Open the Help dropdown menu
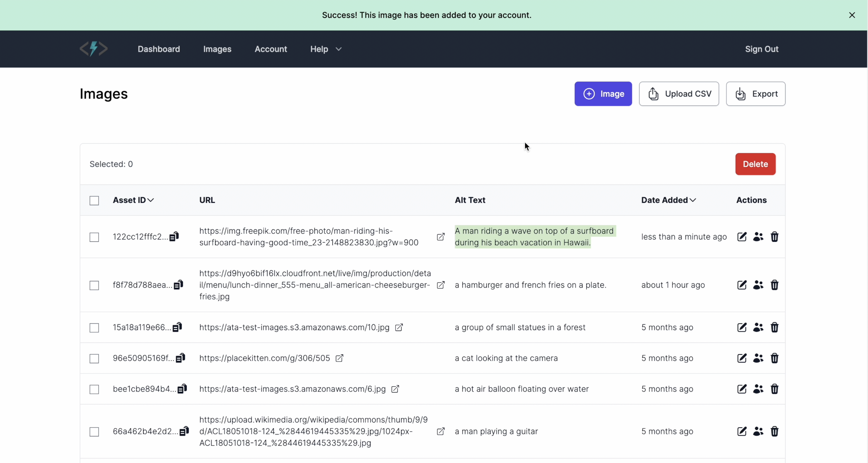This screenshot has height=463, width=868. 325,49
